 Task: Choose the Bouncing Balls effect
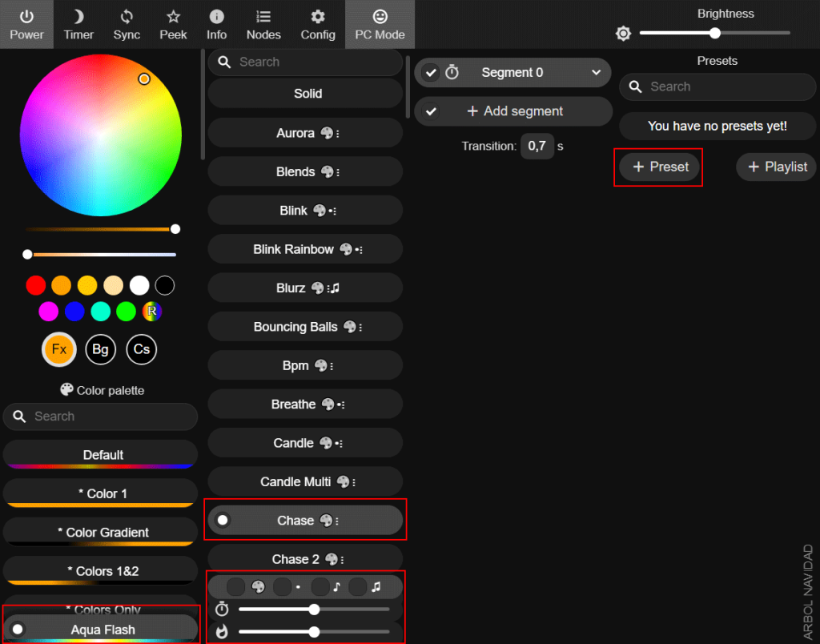pos(305,327)
